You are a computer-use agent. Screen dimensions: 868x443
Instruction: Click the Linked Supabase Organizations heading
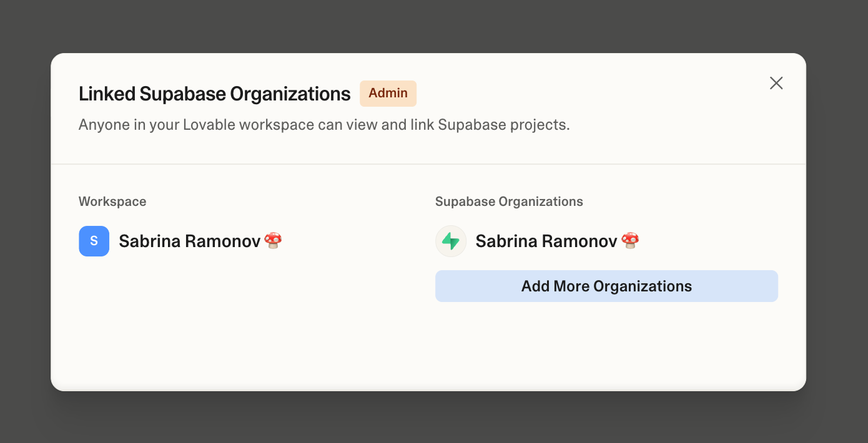(x=214, y=94)
